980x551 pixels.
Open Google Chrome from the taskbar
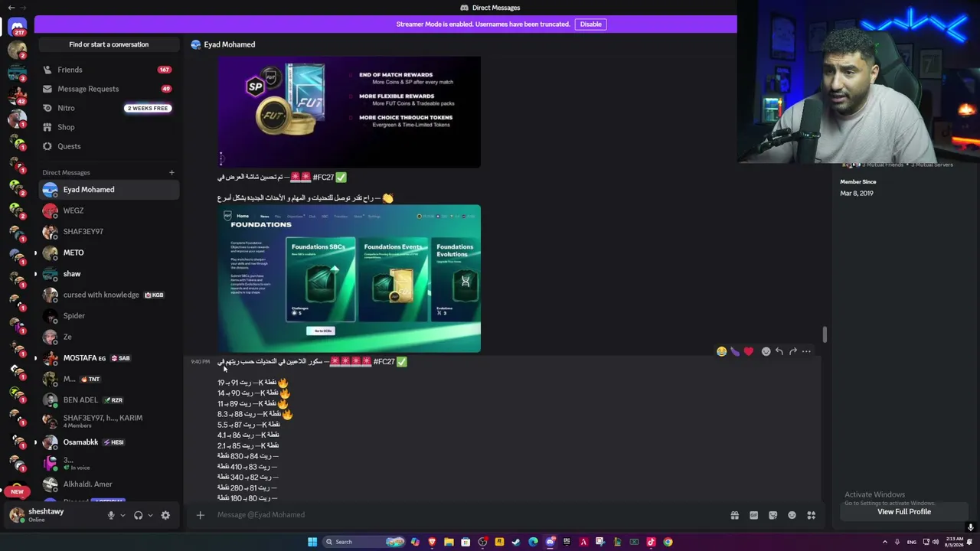click(x=668, y=542)
